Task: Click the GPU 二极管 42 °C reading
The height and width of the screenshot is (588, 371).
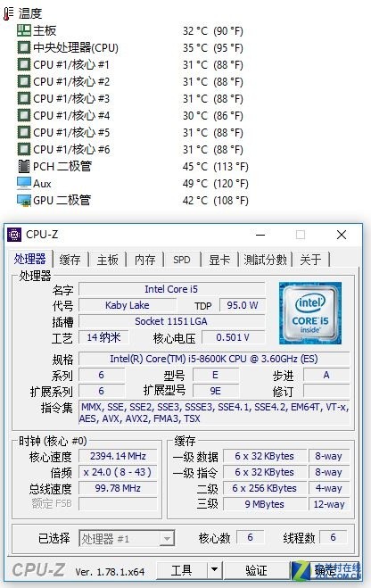Action: click(x=216, y=200)
